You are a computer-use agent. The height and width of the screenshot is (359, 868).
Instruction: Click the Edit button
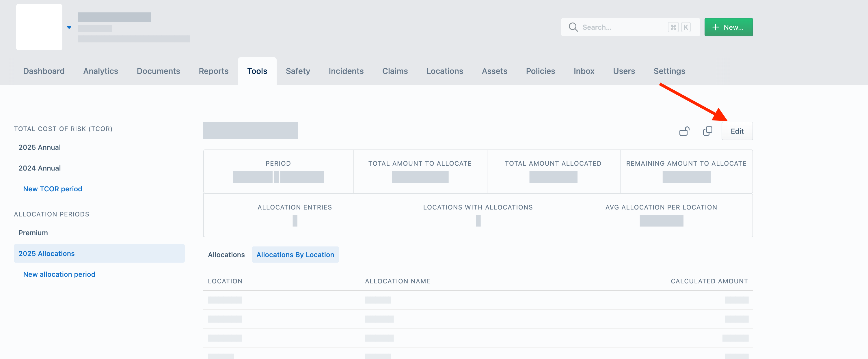click(x=737, y=131)
